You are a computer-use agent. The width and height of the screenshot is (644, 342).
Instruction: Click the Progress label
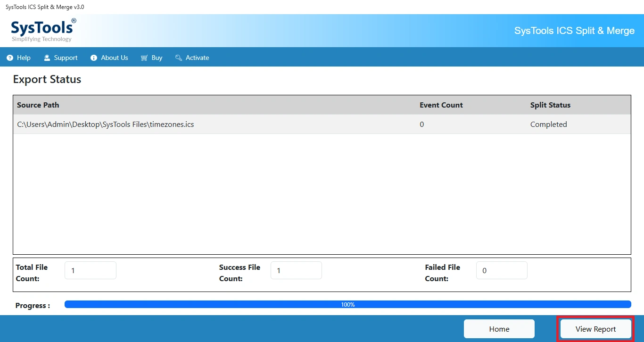pos(33,305)
